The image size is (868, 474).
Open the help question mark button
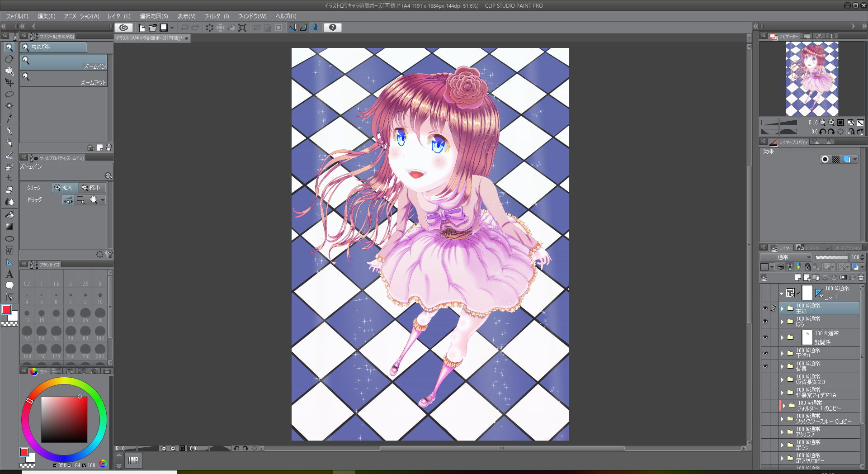[x=333, y=28]
